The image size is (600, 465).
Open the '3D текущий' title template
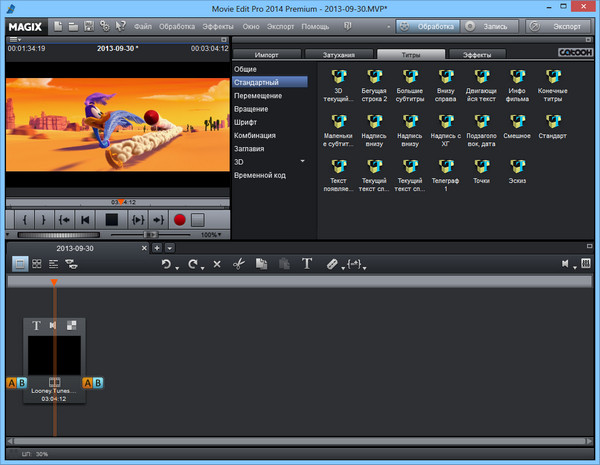pos(337,78)
